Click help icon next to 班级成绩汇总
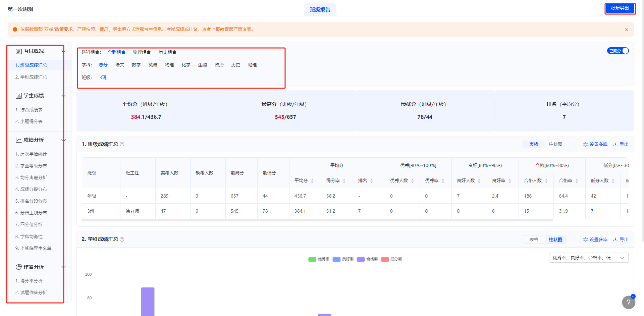 [122, 144]
